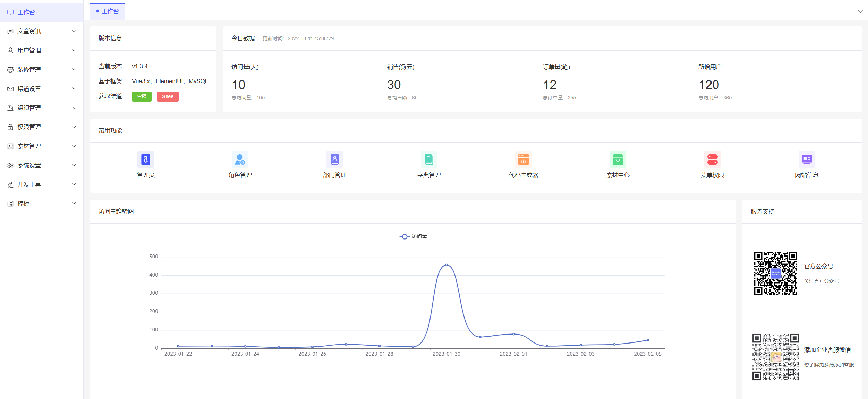Click the 2023-01-30 peak data point
The height and width of the screenshot is (399, 868).
pos(446,265)
